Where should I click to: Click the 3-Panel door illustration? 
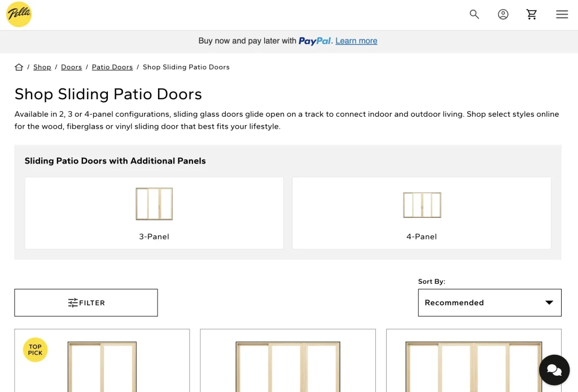pyautogui.click(x=154, y=204)
